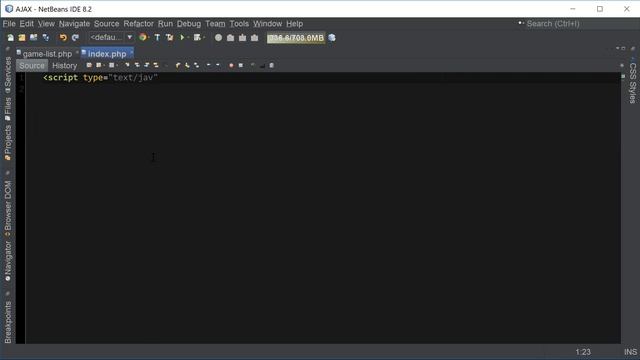Expand the Back history dropdown arrow
Image resolution: width=640 pixels, height=360 pixels.
point(104,65)
